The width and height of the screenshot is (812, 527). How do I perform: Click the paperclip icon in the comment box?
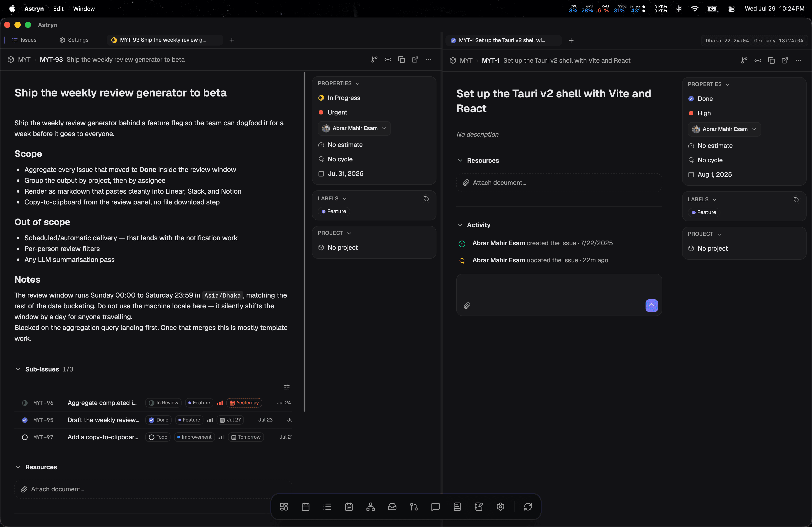click(x=467, y=306)
